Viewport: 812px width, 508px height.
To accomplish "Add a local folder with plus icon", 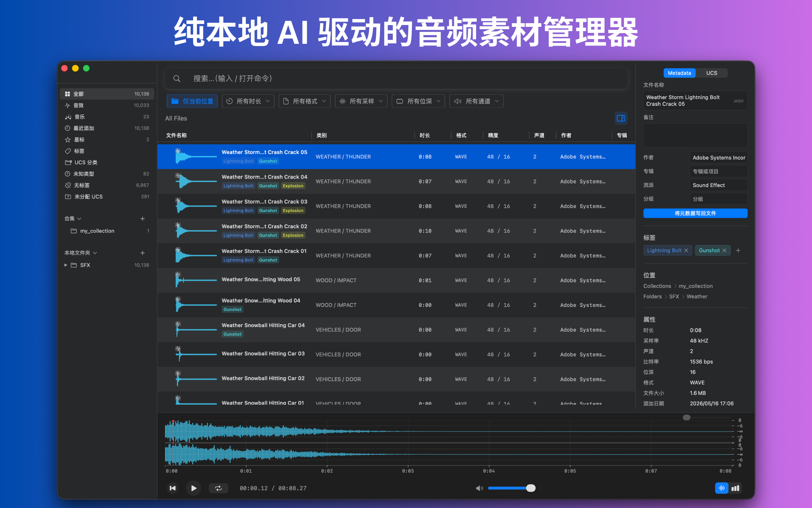I will tap(143, 253).
